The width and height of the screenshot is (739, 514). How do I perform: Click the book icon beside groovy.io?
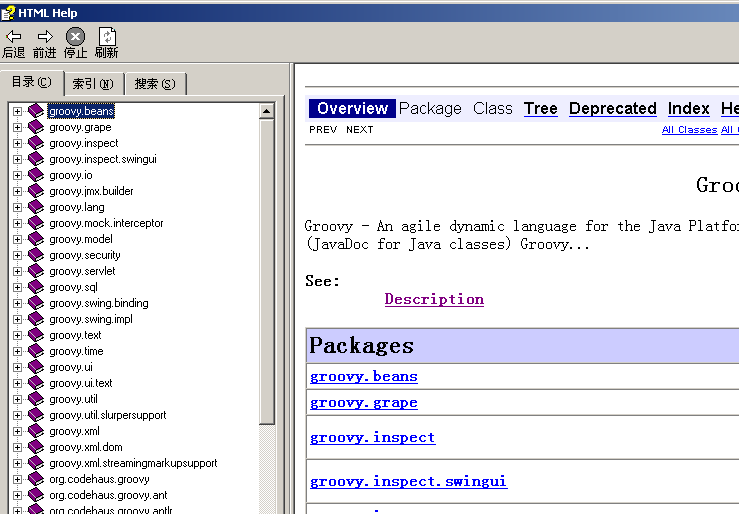36,175
